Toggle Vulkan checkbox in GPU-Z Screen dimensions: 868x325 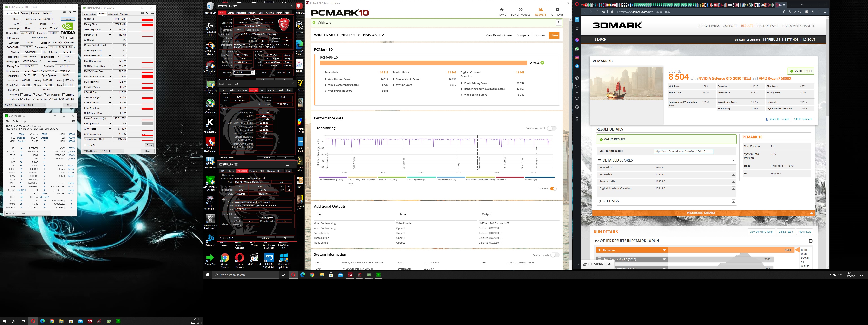22,99
